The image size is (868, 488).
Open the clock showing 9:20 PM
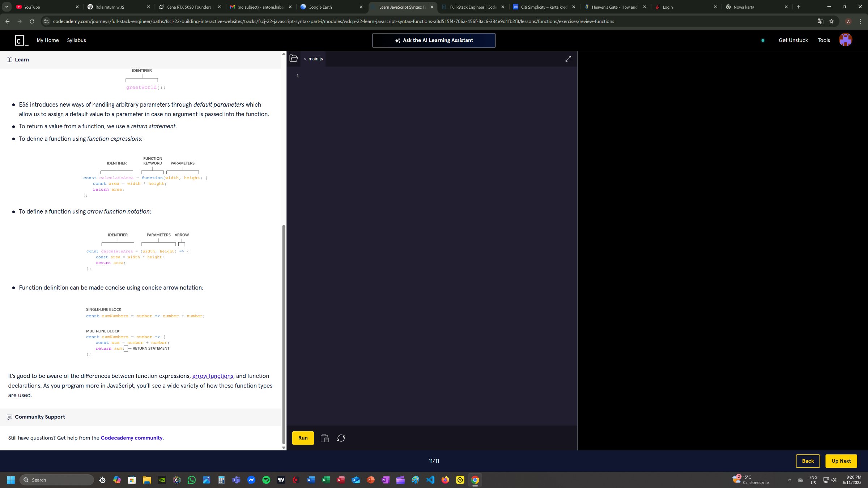(x=852, y=480)
